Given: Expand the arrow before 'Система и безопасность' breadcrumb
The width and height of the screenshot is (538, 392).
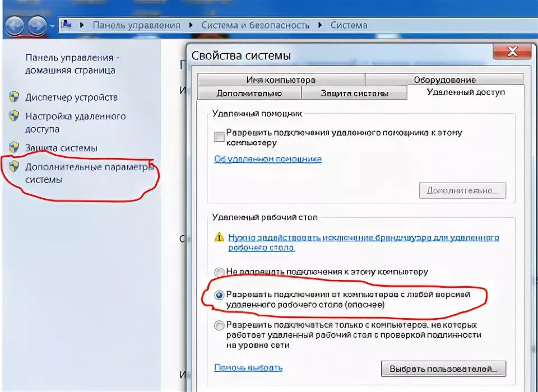Looking at the screenshot, I should coord(191,25).
